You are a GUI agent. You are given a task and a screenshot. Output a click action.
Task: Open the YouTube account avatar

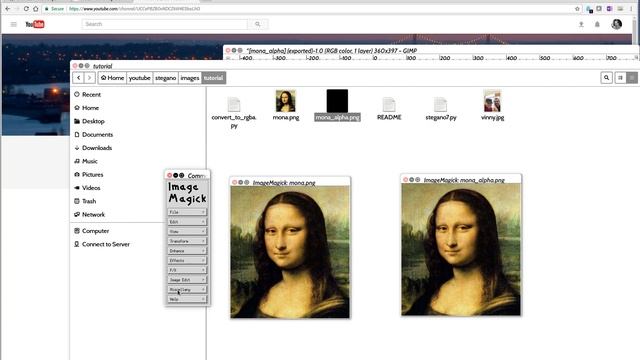(x=617, y=24)
